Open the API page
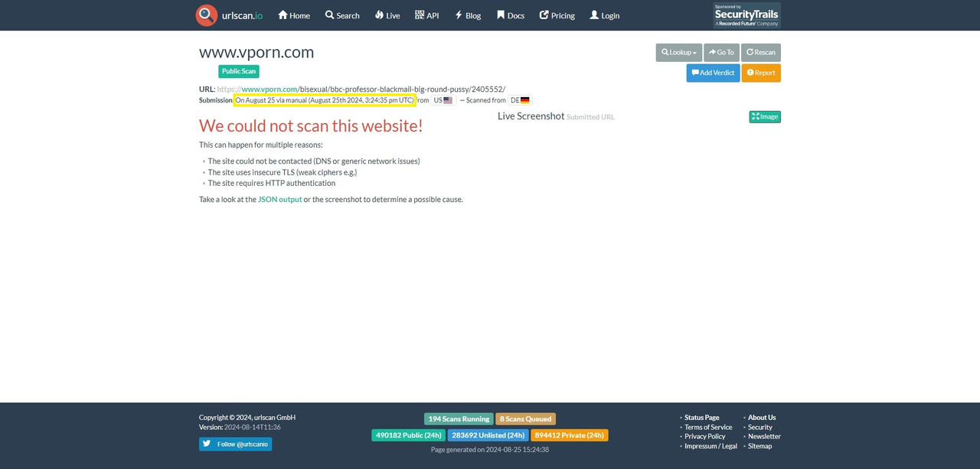The image size is (980, 469). pyautogui.click(x=427, y=15)
